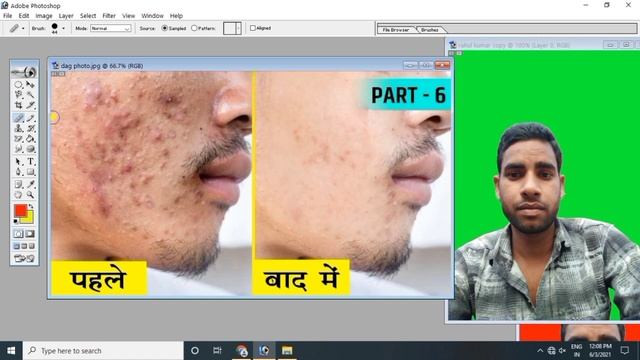Click the Windows Start button

coord(11,350)
